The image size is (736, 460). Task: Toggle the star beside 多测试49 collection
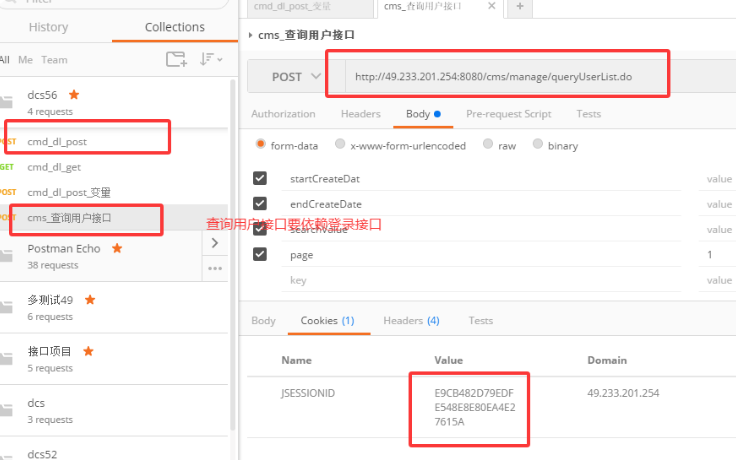[90, 300]
